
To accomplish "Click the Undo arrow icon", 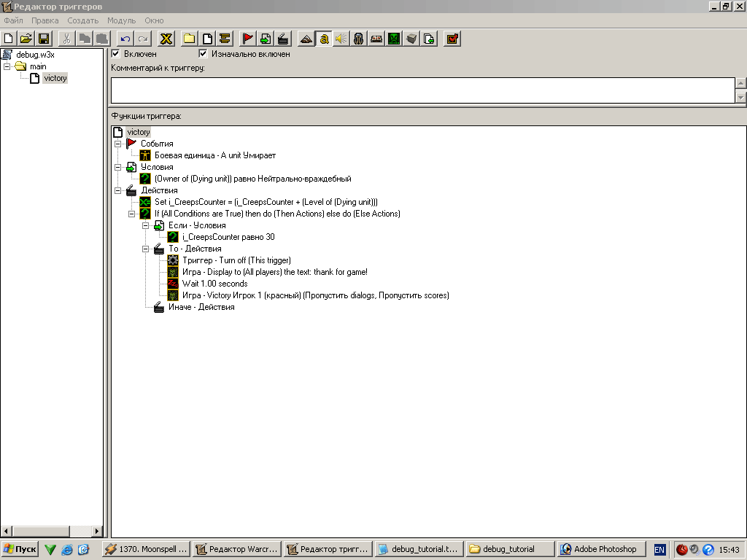I will coord(125,39).
